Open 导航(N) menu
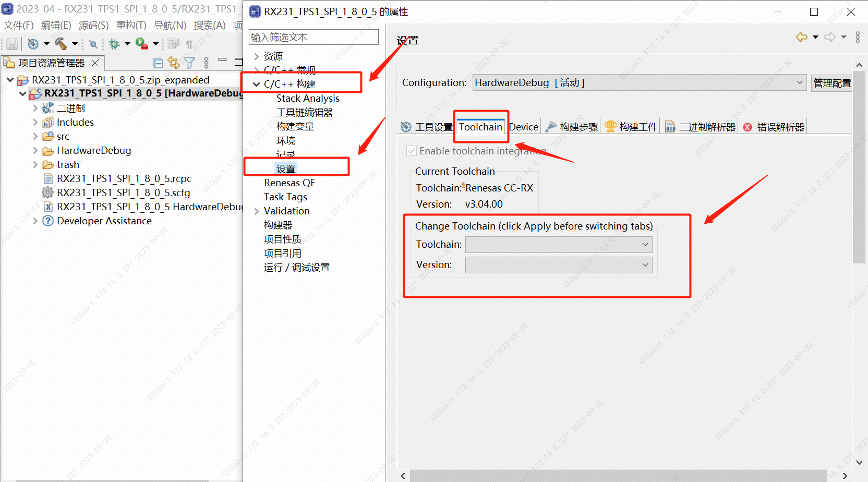868x482 pixels. 170,26
